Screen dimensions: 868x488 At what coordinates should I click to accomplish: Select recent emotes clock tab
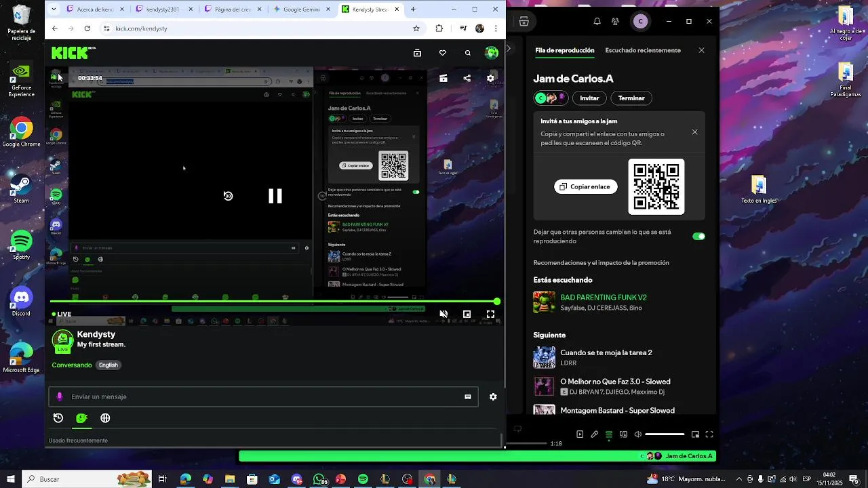click(58, 418)
